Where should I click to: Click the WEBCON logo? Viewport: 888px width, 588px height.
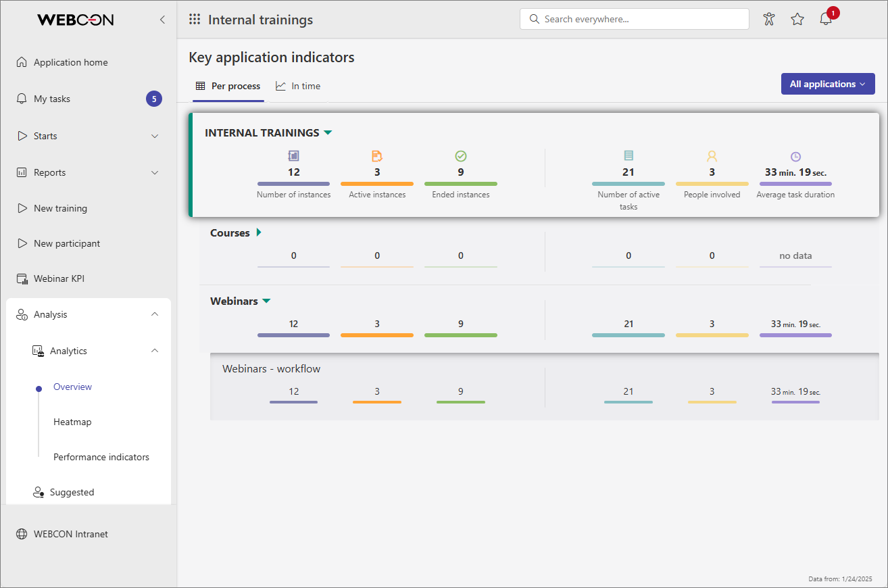76,20
